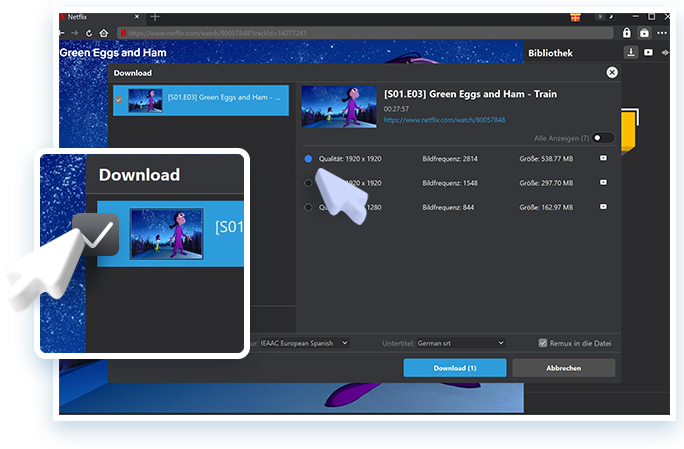This screenshot has height=449, width=684.
Task: Click the small episode thumbnail in the list
Action: 145,100
